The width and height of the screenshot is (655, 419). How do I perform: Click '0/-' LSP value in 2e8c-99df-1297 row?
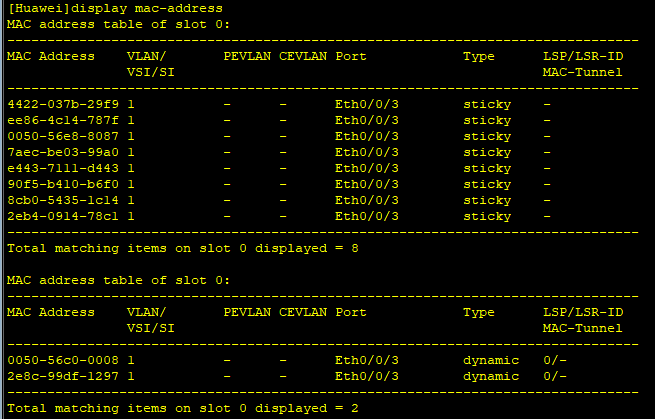555,376
